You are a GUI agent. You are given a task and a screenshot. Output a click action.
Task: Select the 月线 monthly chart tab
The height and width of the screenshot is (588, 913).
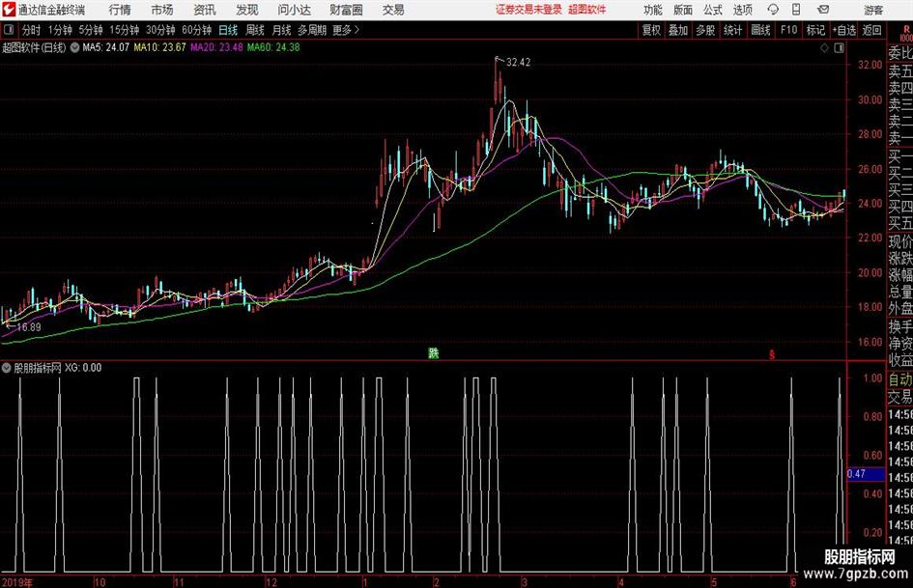click(x=281, y=30)
